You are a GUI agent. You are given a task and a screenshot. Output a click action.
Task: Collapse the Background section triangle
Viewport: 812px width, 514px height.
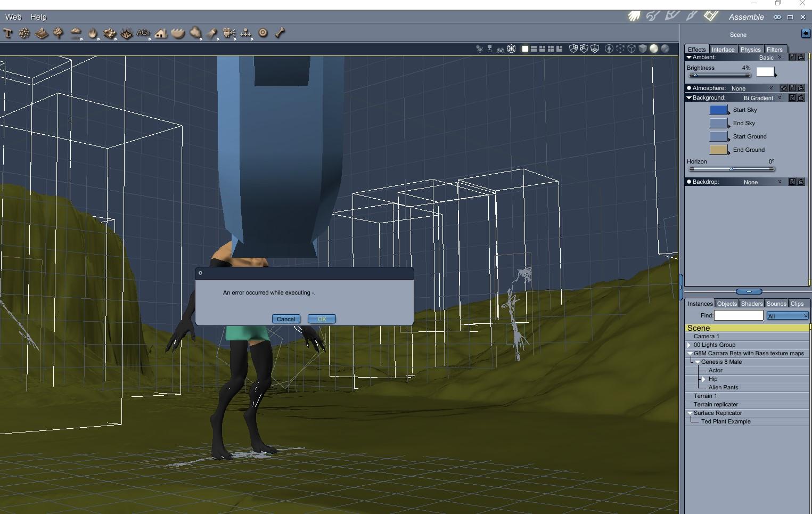[689, 97]
